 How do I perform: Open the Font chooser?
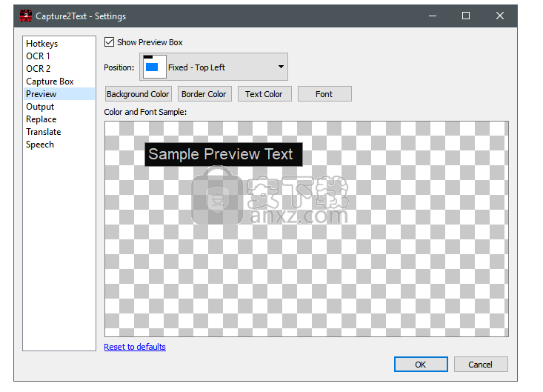[324, 94]
